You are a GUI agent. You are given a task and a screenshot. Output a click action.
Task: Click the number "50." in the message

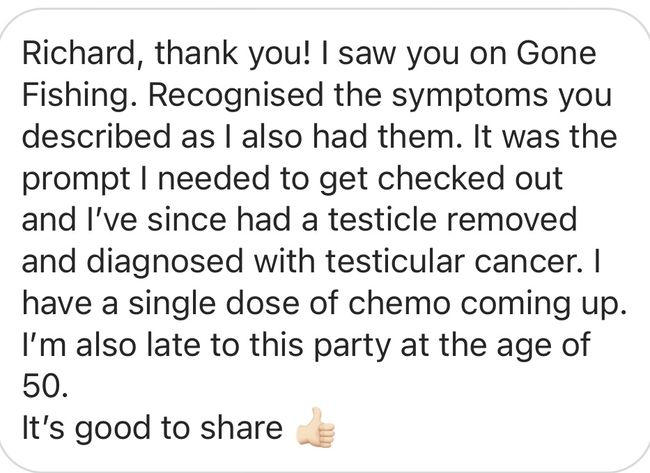pyautogui.click(x=45, y=386)
